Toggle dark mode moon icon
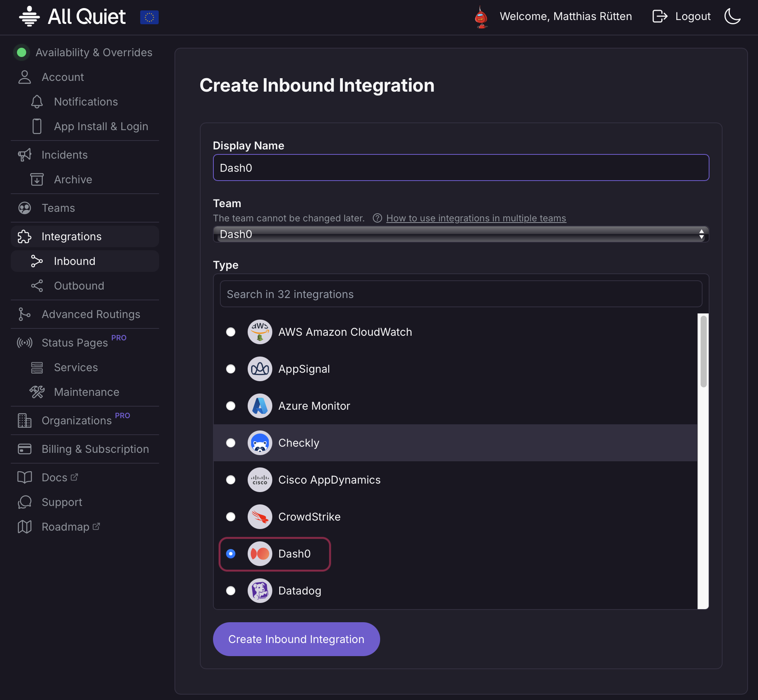The image size is (758, 700). point(732,17)
